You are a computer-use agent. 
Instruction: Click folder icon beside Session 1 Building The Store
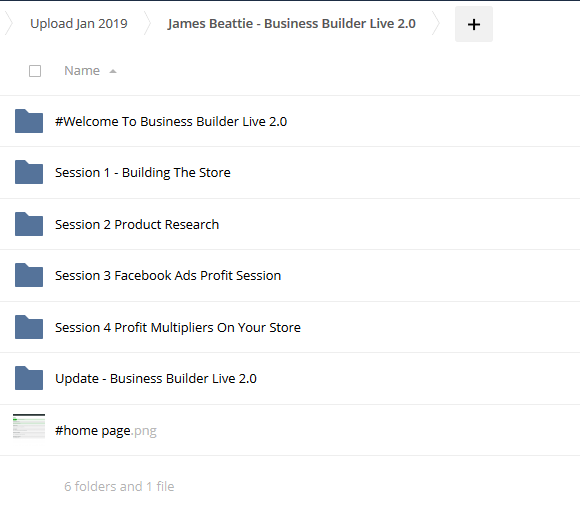pyautogui.click(x=29, y=172)
